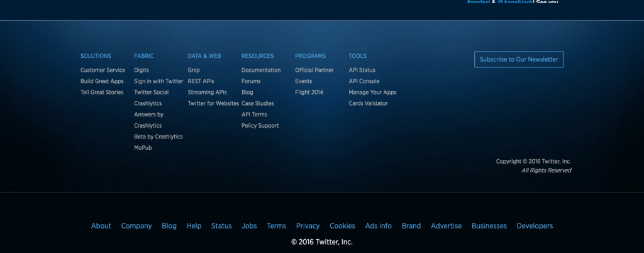Open Privacy in bottom footer
The height and width of the screenshot is (253, 644).
click(x=308, y=226)
